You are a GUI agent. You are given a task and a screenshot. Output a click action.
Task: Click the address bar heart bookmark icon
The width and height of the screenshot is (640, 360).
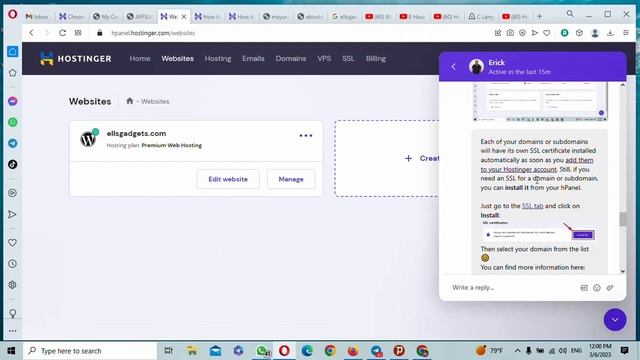pyautogui.click(x=547, y=33)
